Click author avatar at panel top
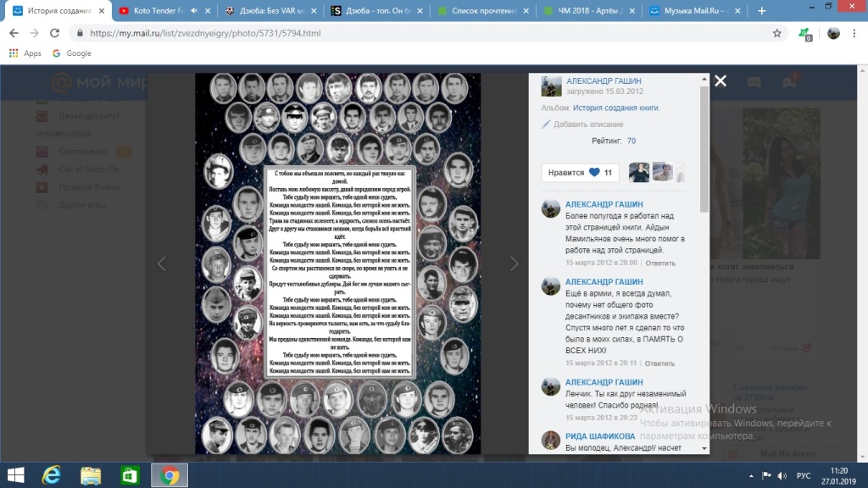This screenshot has height=488, width=868. click(x=551, y=86)
